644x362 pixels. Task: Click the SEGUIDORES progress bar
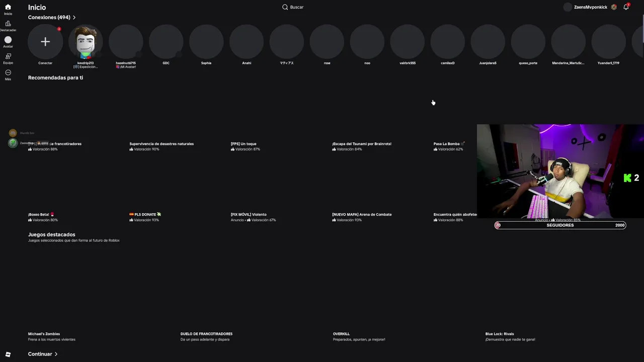pos(560,225)
